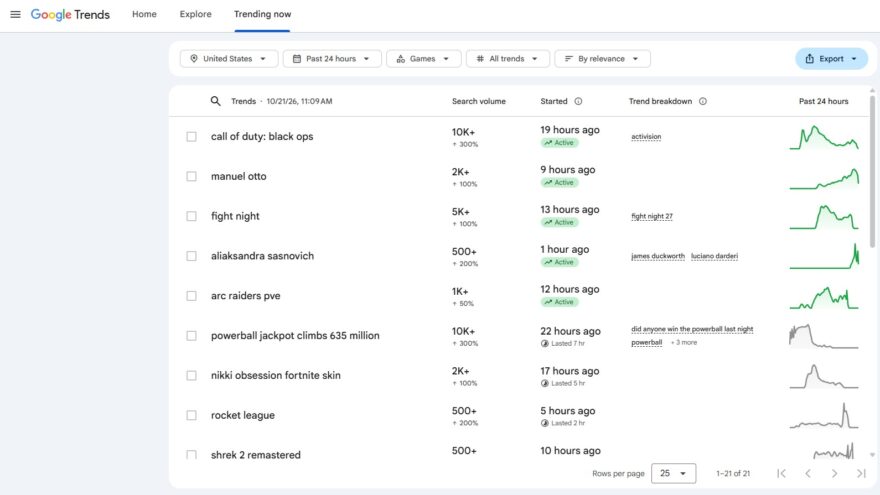Open sparkline chart for nikki obsession fortnite skin
The height and width of the screenshot is (495, 880).
[824, 376]
